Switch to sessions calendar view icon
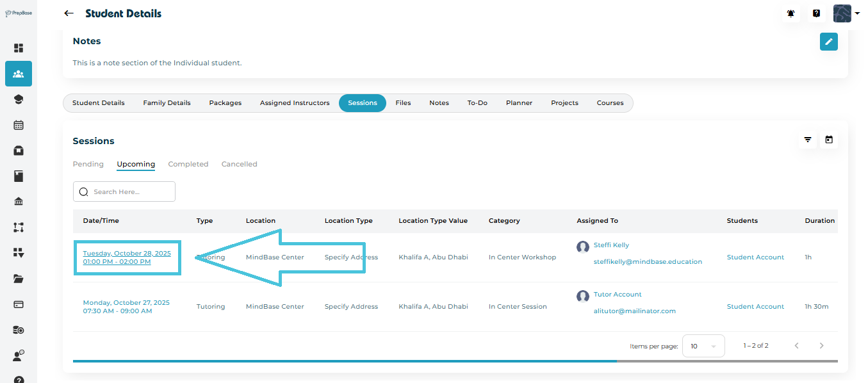868x383 pixels. [829, 140]
